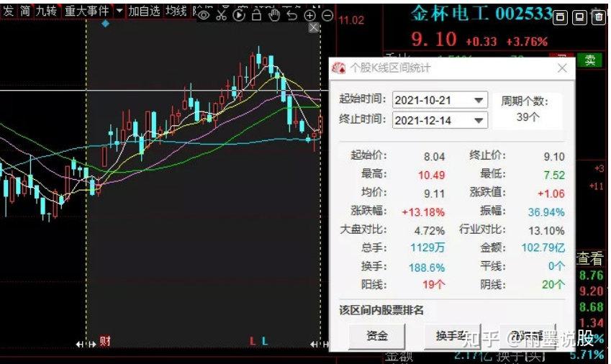
Task: Click the green 卖 sell button
Action: pos(590,60)
